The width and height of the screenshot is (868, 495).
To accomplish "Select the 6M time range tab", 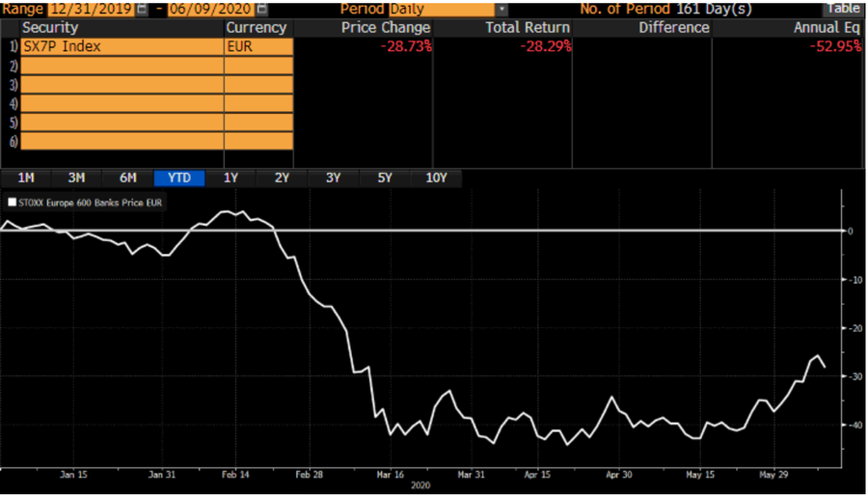I will [x=128, y=179].
